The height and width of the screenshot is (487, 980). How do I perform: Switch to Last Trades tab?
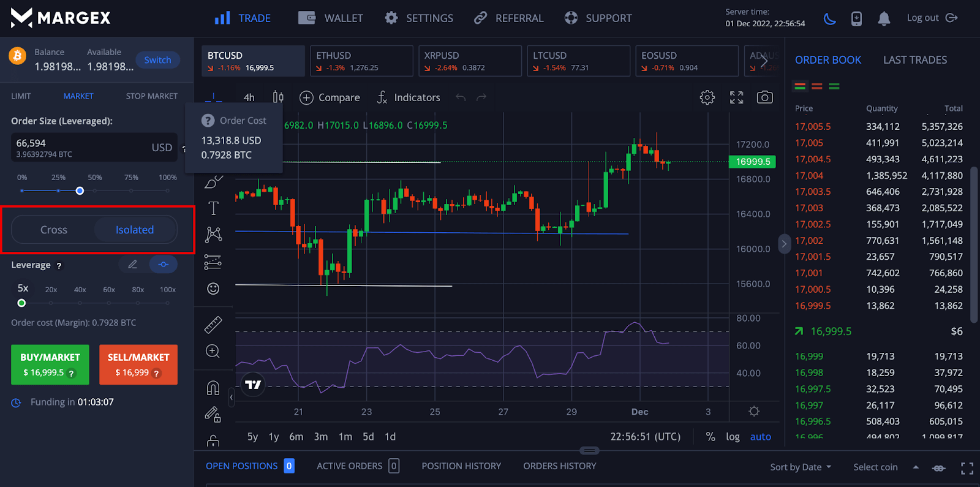[x=914, y=60]
